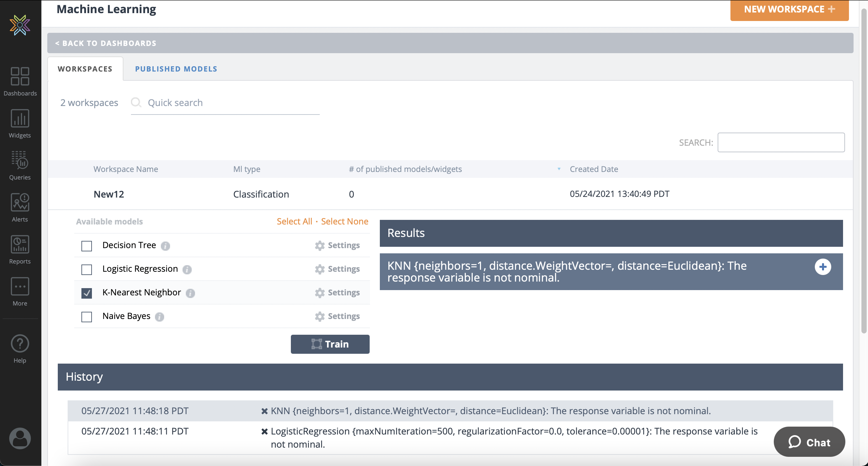868x466 pixels.
Task: Uncheck K-Nearest Neighbor checkbox
Action: [87, 293]
